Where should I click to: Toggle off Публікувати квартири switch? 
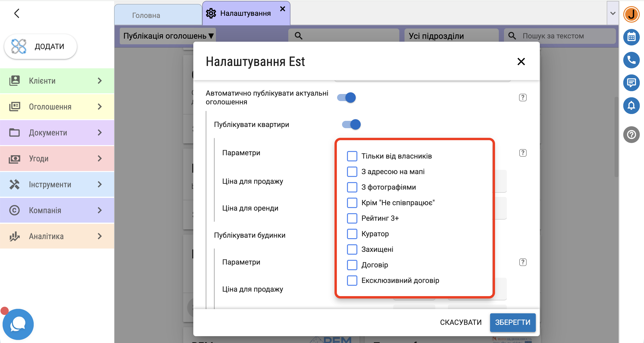pos(351,124)
